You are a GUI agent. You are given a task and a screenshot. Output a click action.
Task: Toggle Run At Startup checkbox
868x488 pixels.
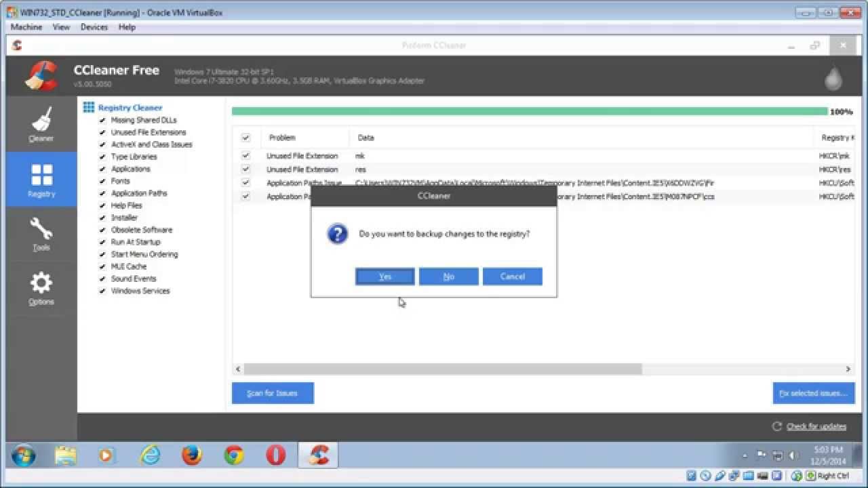[102, 242]
